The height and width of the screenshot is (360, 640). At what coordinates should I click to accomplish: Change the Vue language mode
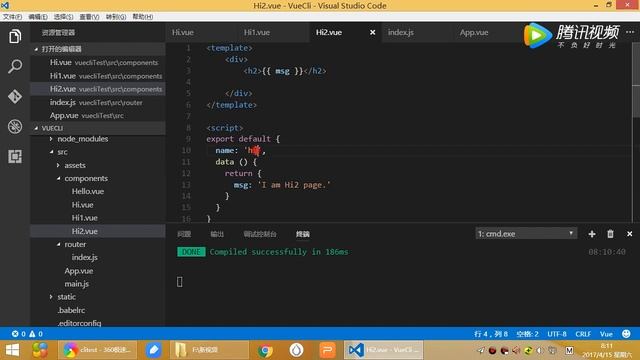(x=606, y=334)
